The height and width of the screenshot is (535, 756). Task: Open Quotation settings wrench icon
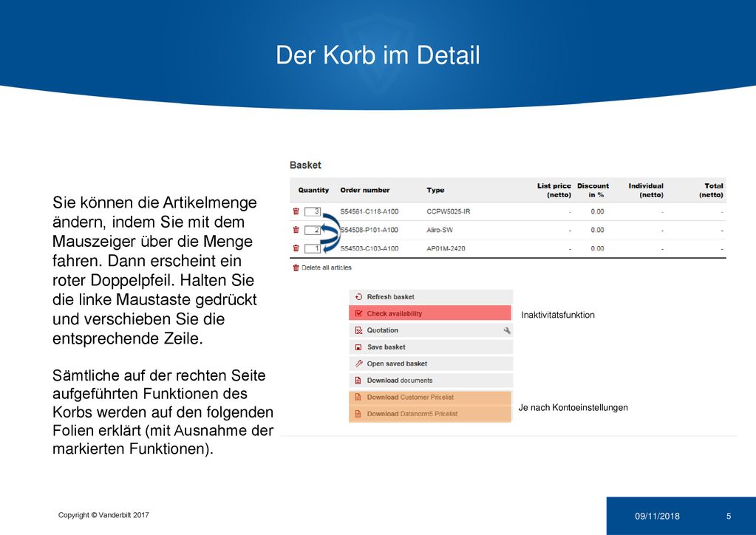pos(507,330)
